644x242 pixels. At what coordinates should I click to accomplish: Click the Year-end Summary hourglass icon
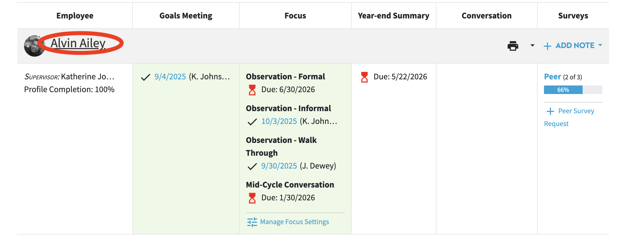click(364, 77)
